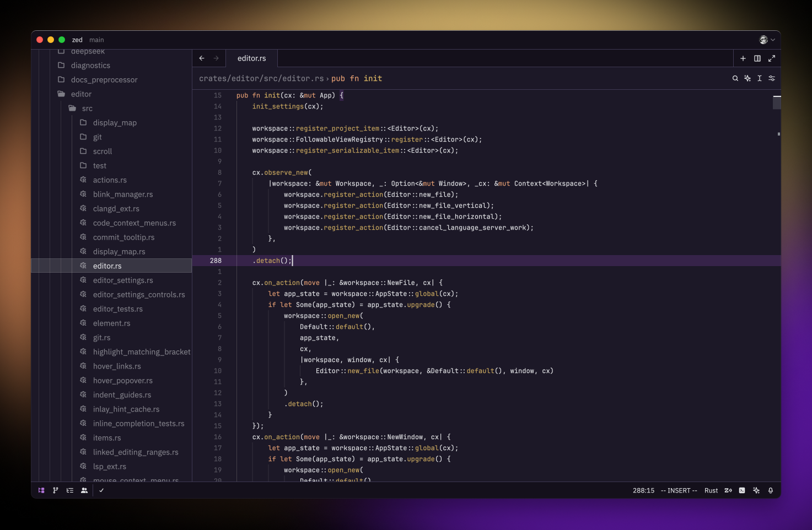Toggle the selections cursor icon in toolbar
This screenshot has width=812, height=530.
(760, 78)
